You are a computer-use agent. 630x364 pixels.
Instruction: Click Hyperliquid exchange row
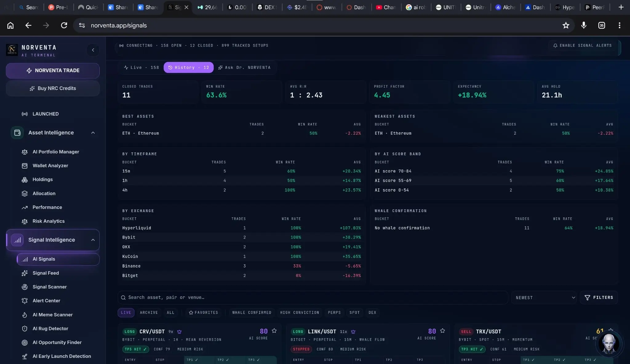pos(241,228)
